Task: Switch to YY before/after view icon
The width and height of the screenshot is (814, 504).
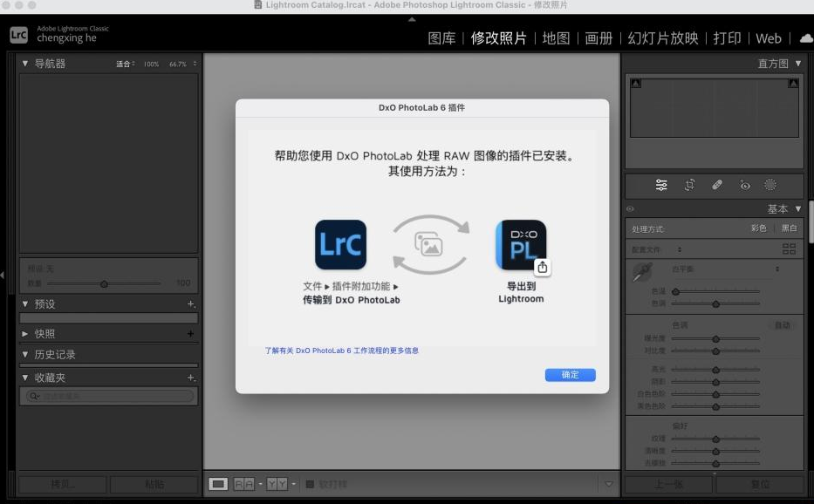Action: coord(277,484)
